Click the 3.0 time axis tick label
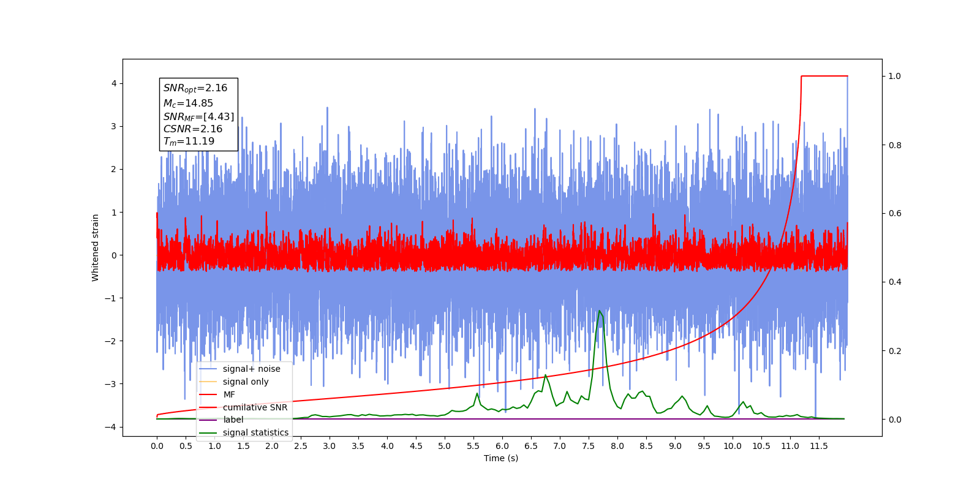Viewport: 980px width, 490px height. pyautogui.click(x=330, y=446)
